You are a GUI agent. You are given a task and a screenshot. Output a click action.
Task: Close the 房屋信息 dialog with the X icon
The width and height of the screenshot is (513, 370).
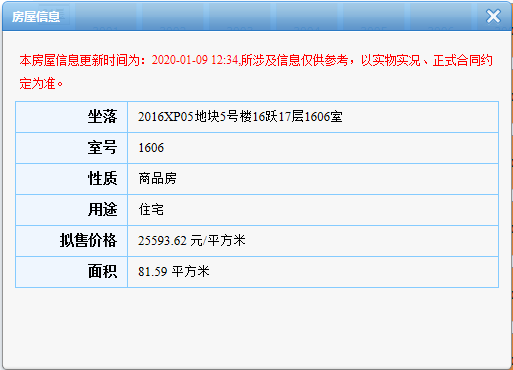pyautogui.click(x=493, y=16)
